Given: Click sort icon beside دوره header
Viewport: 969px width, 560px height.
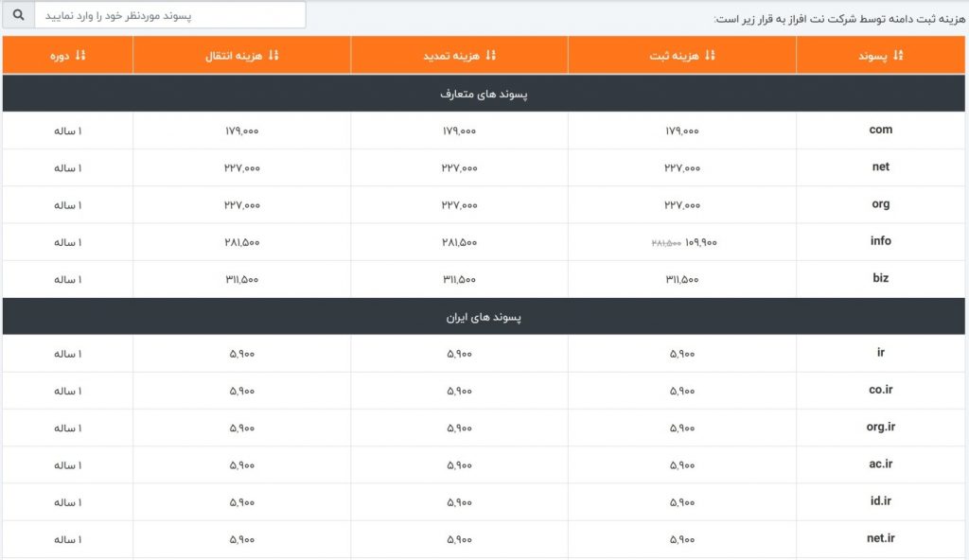Looking at the screenshot, I should 80,56.
